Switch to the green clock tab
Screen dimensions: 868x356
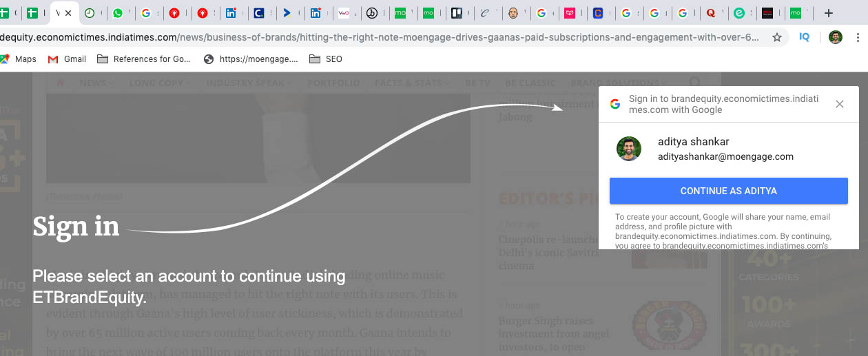coord(90,13)
